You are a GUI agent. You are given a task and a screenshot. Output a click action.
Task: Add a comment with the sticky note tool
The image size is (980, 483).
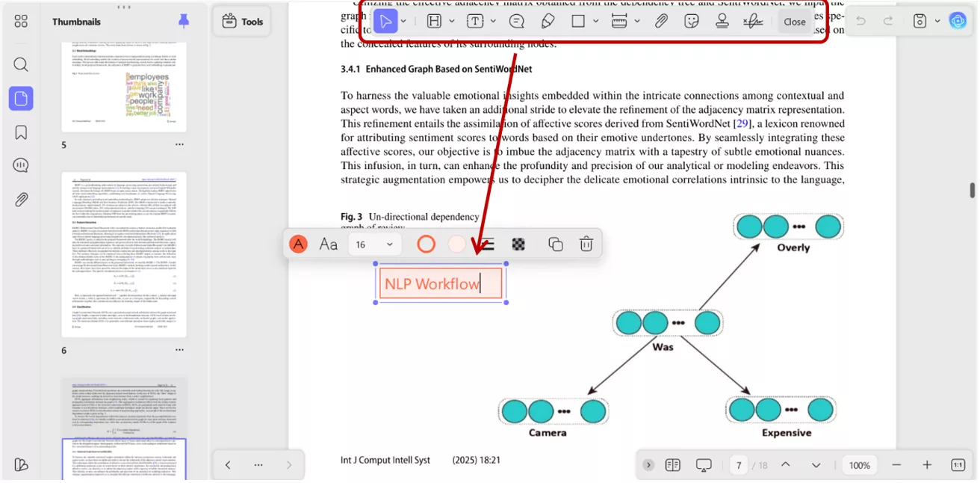pyautogui.click(x=516, y=21)
